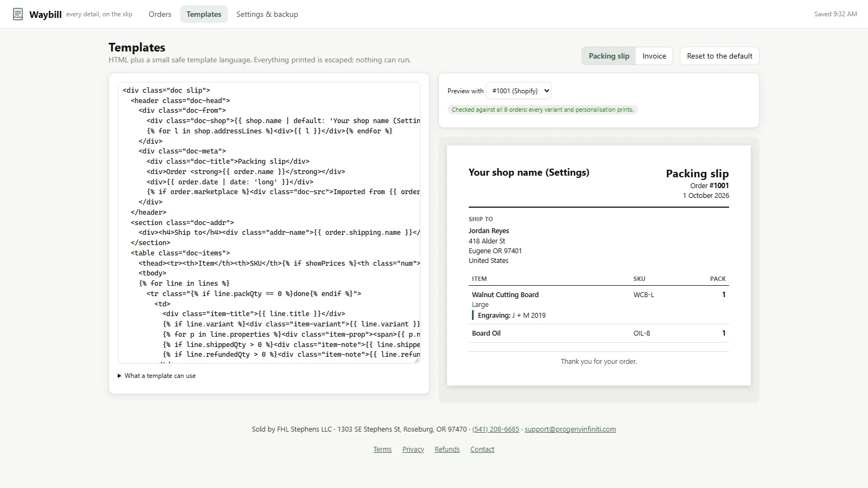Click the '<table class="doc-items">' code line
The width and height of the screenshot is (868, 488).
tap(180, 253)
